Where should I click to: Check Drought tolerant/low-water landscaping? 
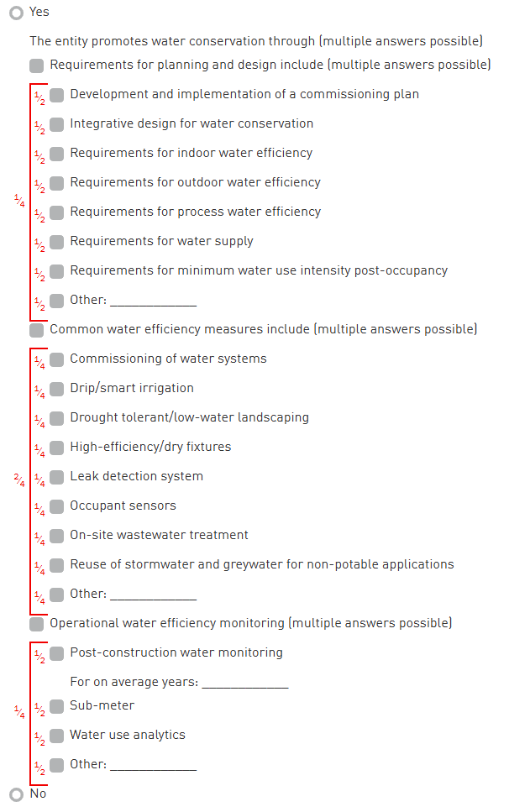tap(56, 418)
